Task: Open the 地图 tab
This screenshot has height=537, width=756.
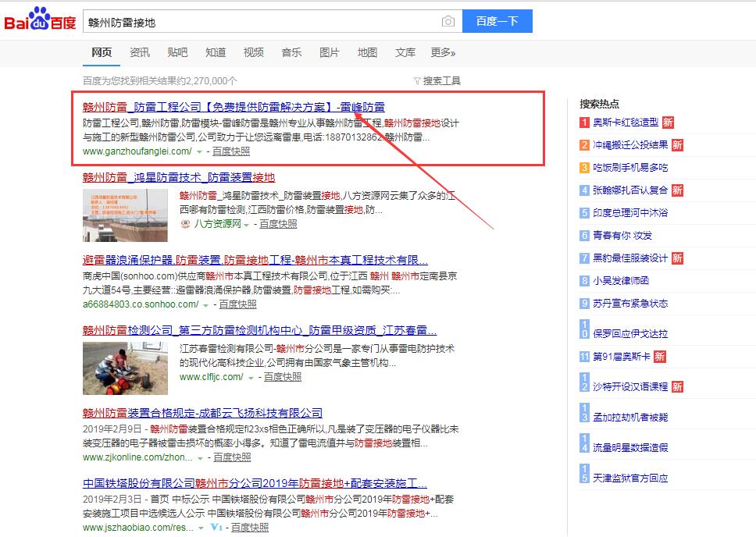Action: pos(367,52)
